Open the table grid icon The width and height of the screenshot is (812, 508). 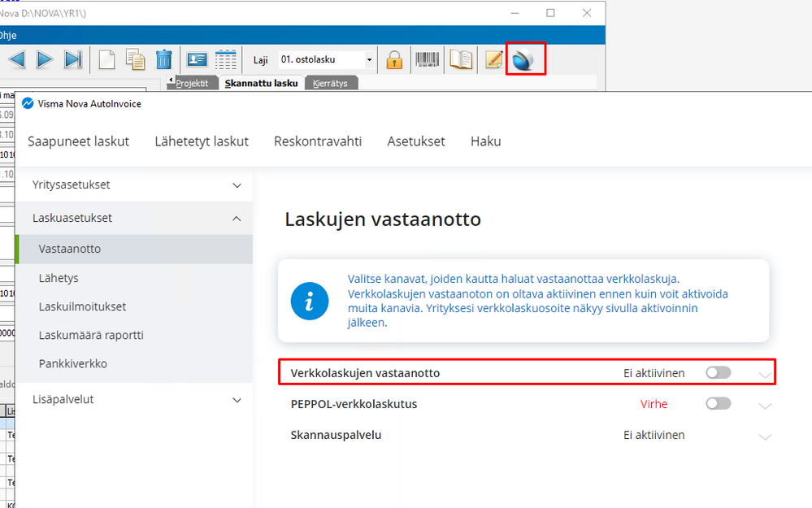pos(225,59)
